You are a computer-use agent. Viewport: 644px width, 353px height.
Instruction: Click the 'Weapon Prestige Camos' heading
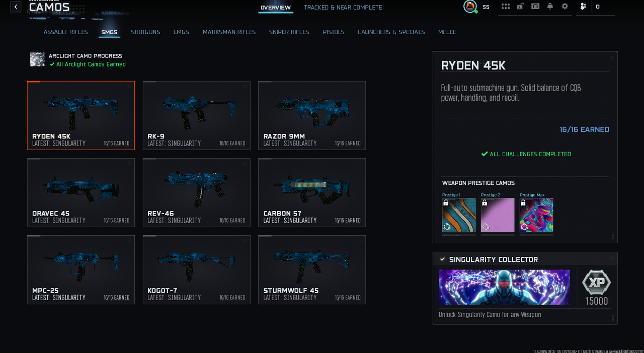coord(478,183)
